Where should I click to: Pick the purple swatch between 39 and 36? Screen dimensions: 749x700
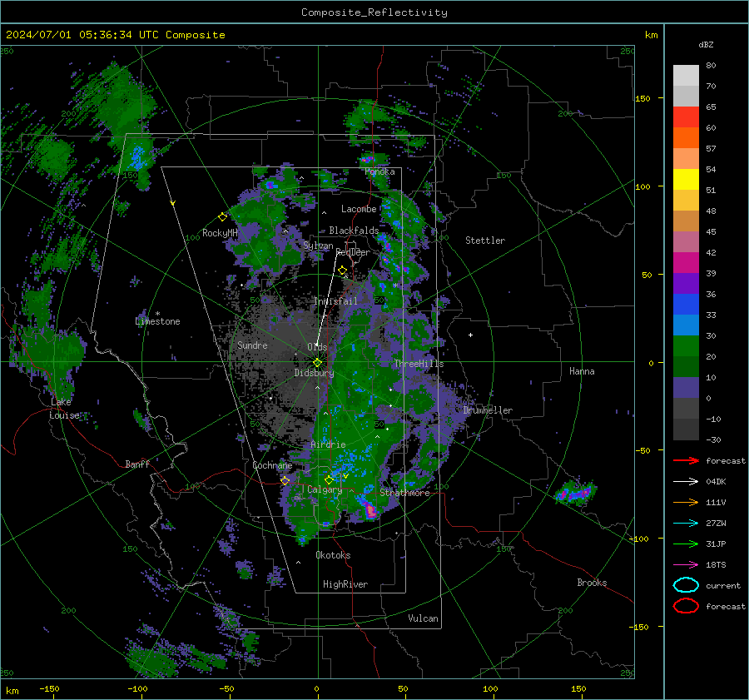tap(686, 284)
